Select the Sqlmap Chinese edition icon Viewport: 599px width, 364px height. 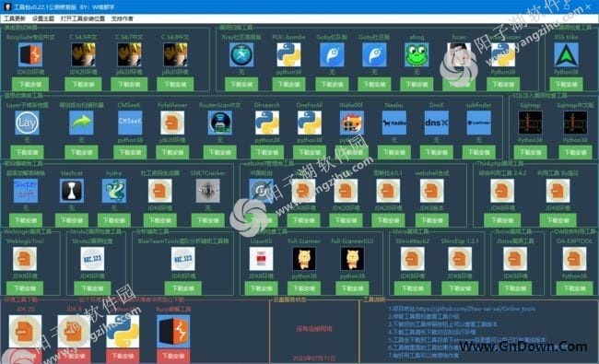pos(575,123)
